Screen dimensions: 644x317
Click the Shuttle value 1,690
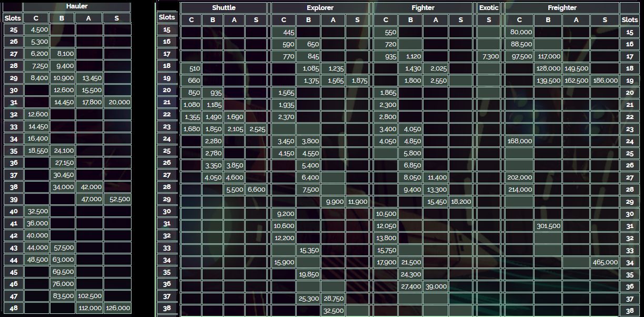pyautogui.click(x=234, y=117)
